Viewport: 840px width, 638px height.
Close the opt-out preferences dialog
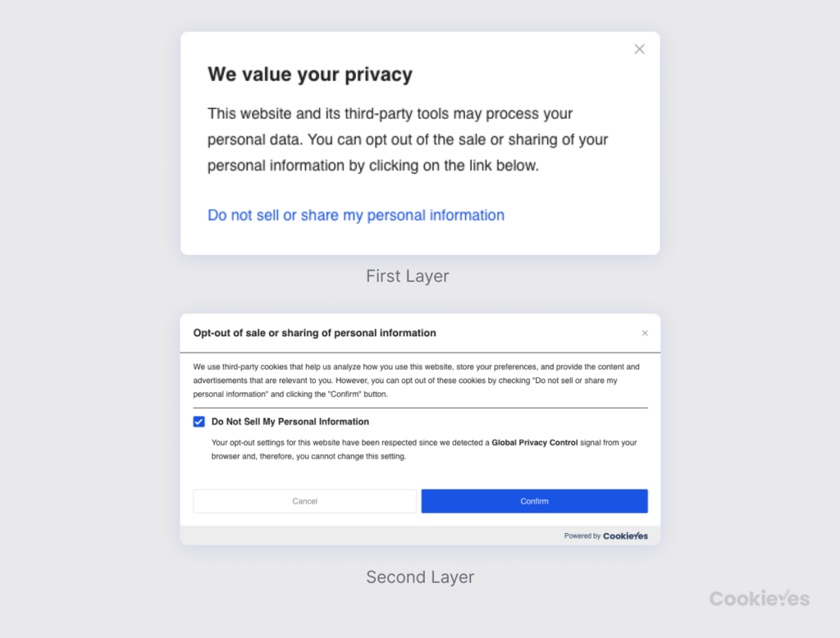tap(645, 333)
